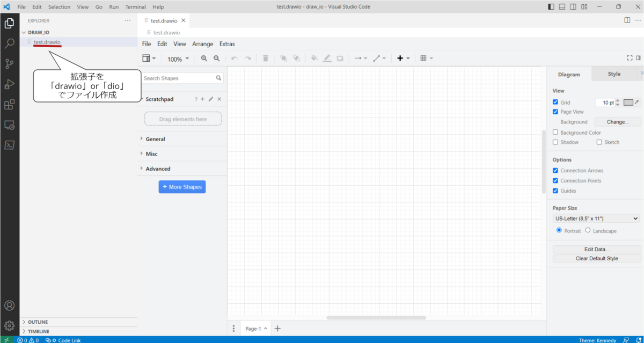
Task: Open the draw.io Arrange menu
Action: tap(203, 44)
